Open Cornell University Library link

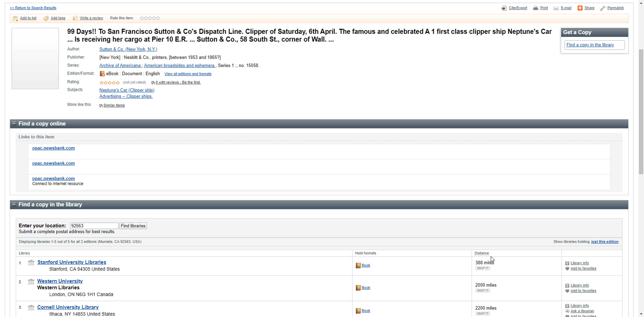click(x=68, y=307)
